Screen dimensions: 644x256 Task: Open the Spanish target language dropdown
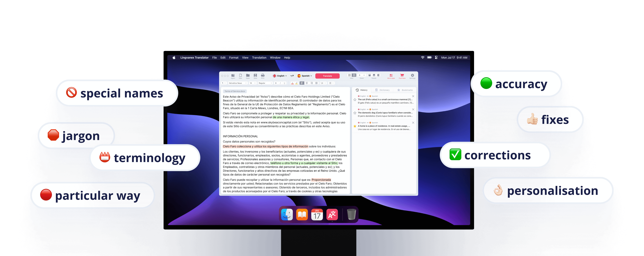305,76
